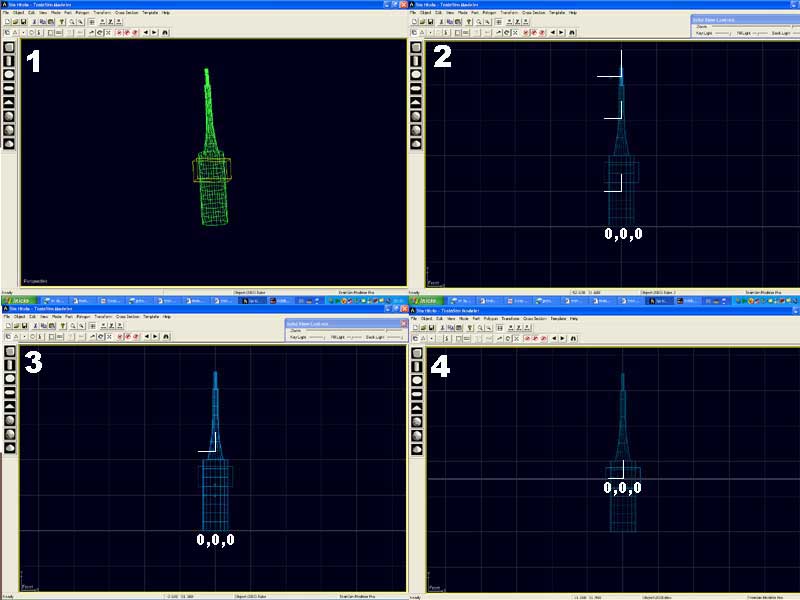The width and height of the screenshot is (800, 600).
Task: Click the Save icon in window 1
Action: pos(25,21)
